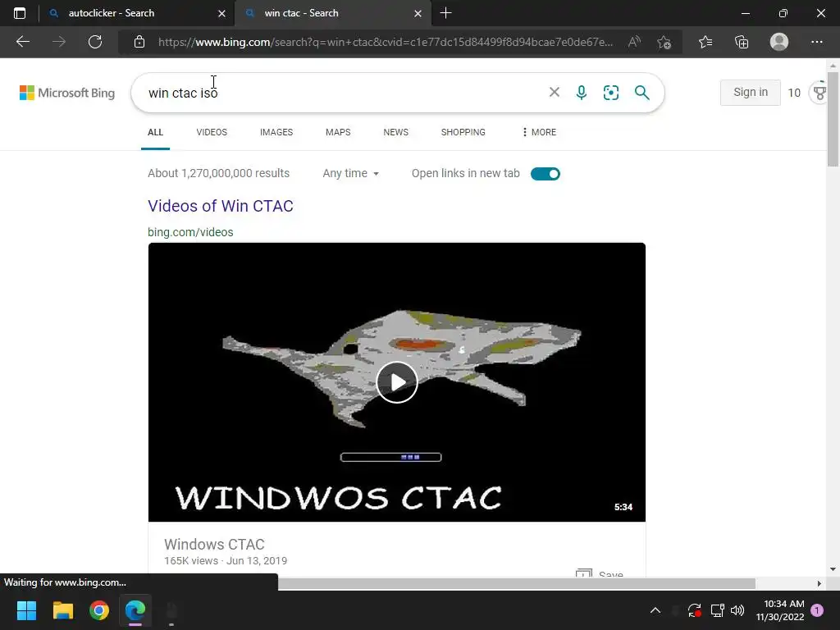Image resolution: width=840 pixels, height=630 pixels.
Task: Open Microsoft Edge from the taskbar
Action: coord(135,610)
